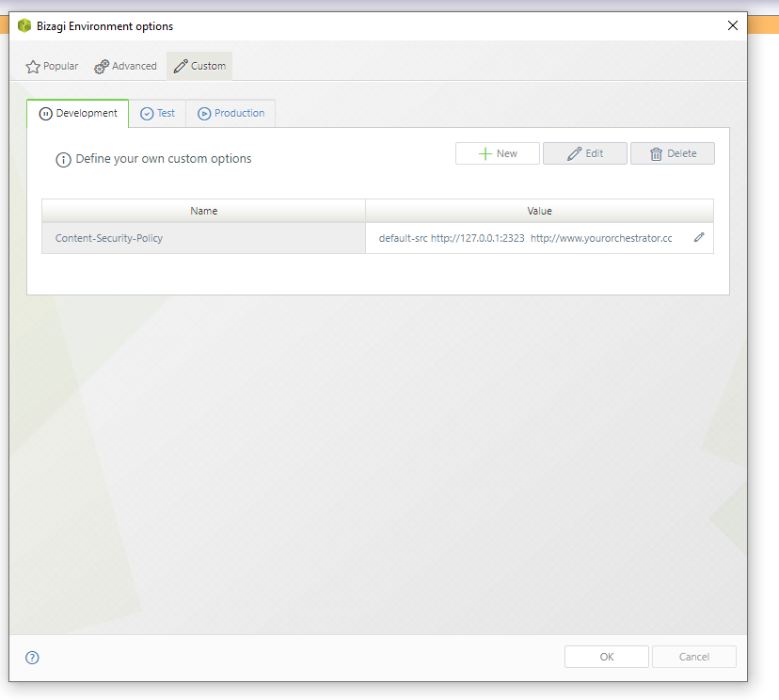Click the Bizagi logo in title bar
The width and height of the screenshot is (779, 700).
24,25
